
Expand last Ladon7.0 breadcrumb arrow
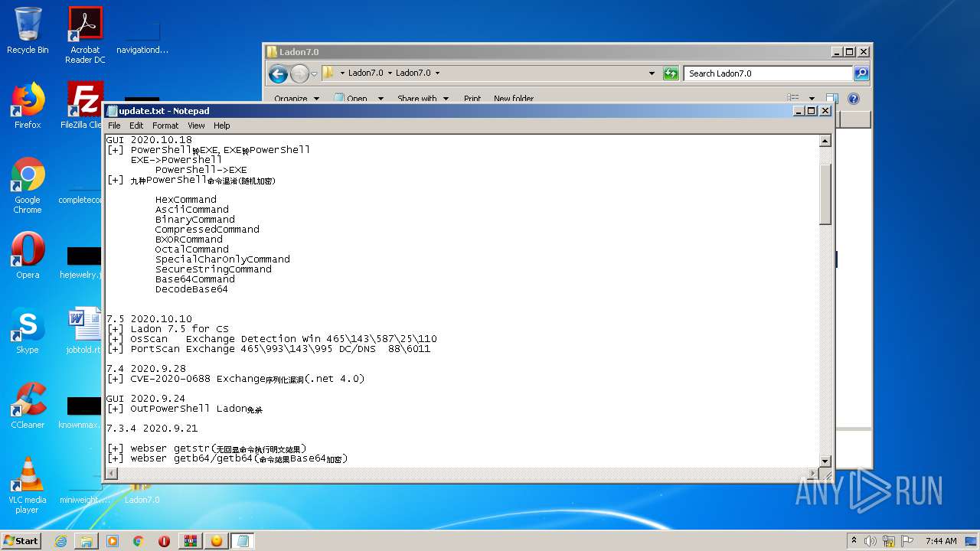tap(437, 73)
